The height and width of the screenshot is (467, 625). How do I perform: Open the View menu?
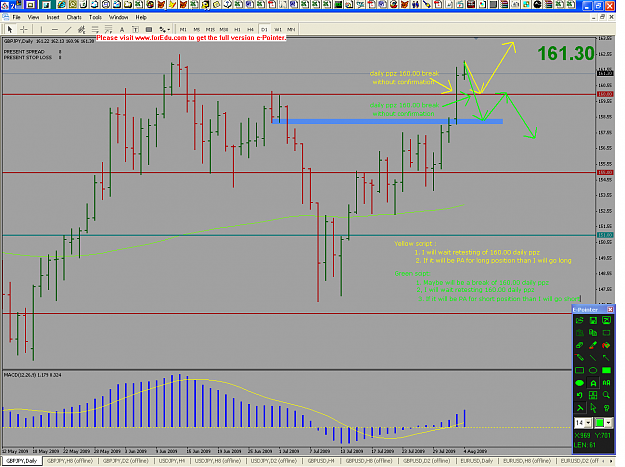[x=33, y=18]
